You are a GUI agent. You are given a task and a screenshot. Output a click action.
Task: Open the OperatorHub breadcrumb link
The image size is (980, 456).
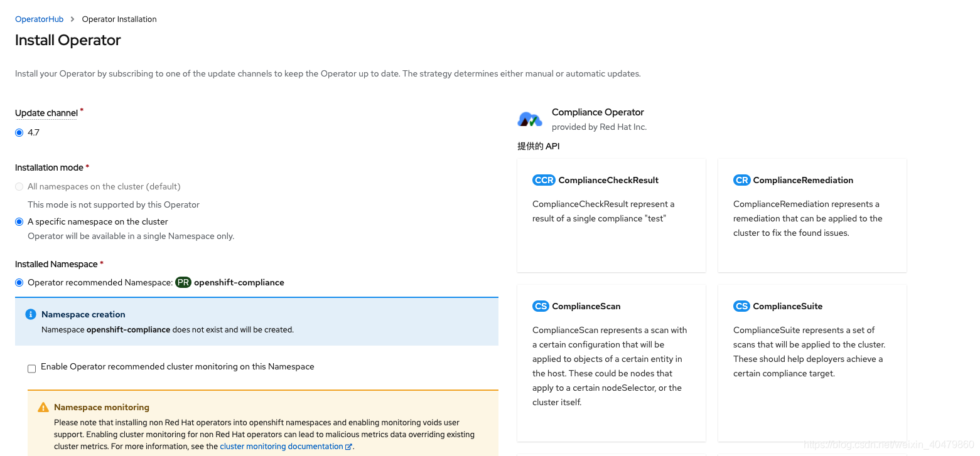coord(39,19)
